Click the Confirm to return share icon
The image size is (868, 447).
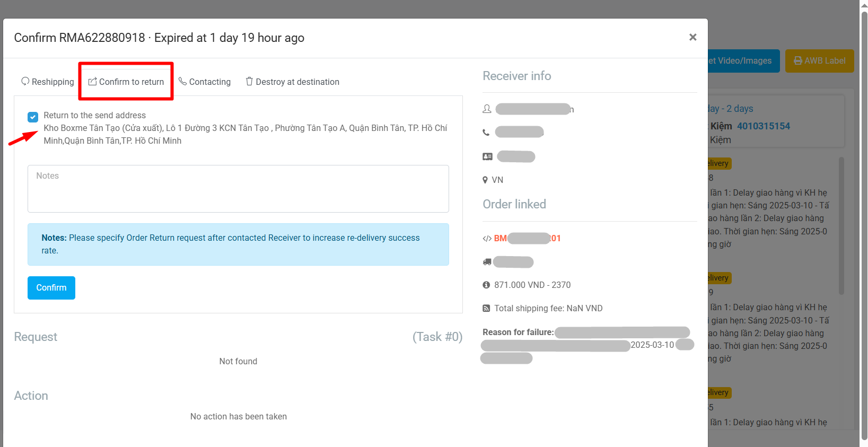tap(92, 82)
